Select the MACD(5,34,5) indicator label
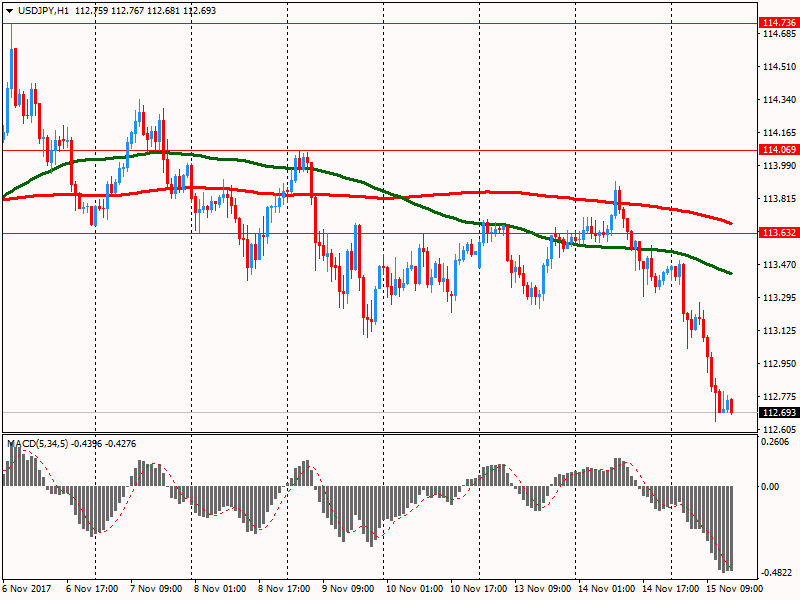The width and height of the screenshot is (800, 600). point(38,444)
